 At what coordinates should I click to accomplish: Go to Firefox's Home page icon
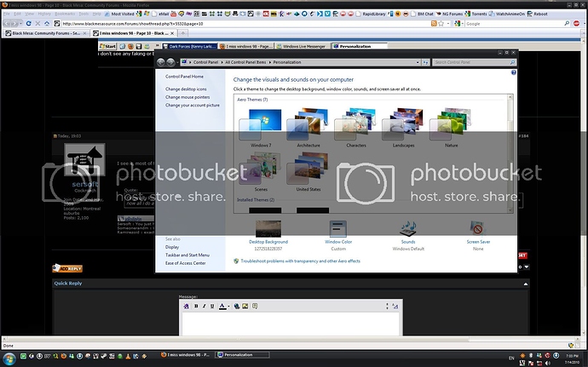coord(47,23)
